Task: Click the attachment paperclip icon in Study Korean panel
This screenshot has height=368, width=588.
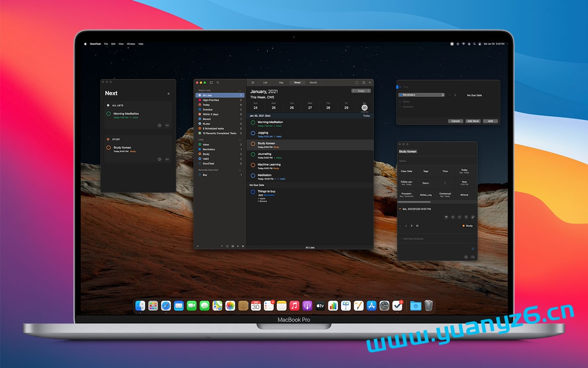Action: click(x=473, y=217)
